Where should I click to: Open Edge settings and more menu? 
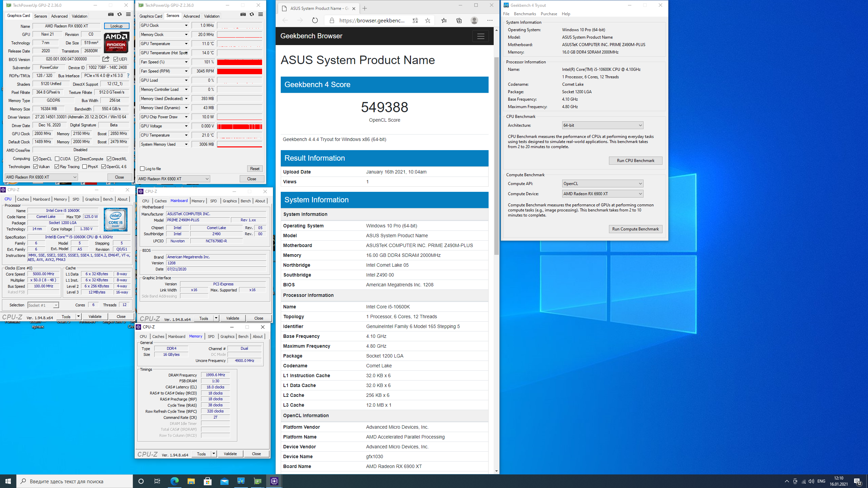(490, 20)
